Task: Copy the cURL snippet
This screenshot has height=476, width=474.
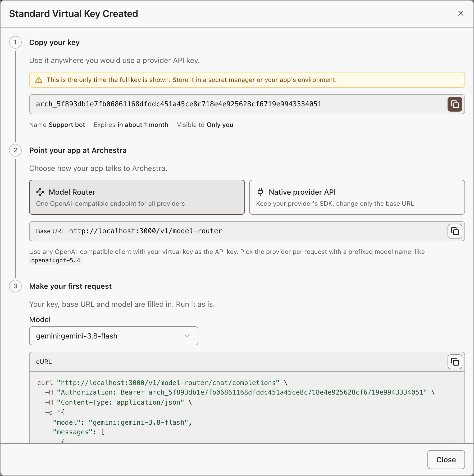Action: click(x=455, y=362)
